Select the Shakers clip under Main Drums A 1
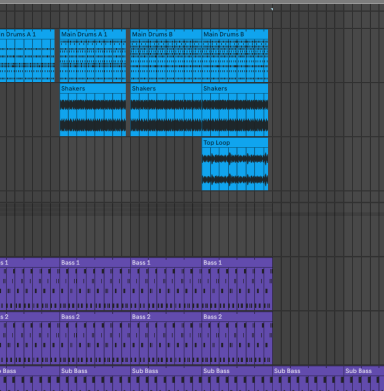The height and width of the screenshot is (391, 384). point(93,110)
